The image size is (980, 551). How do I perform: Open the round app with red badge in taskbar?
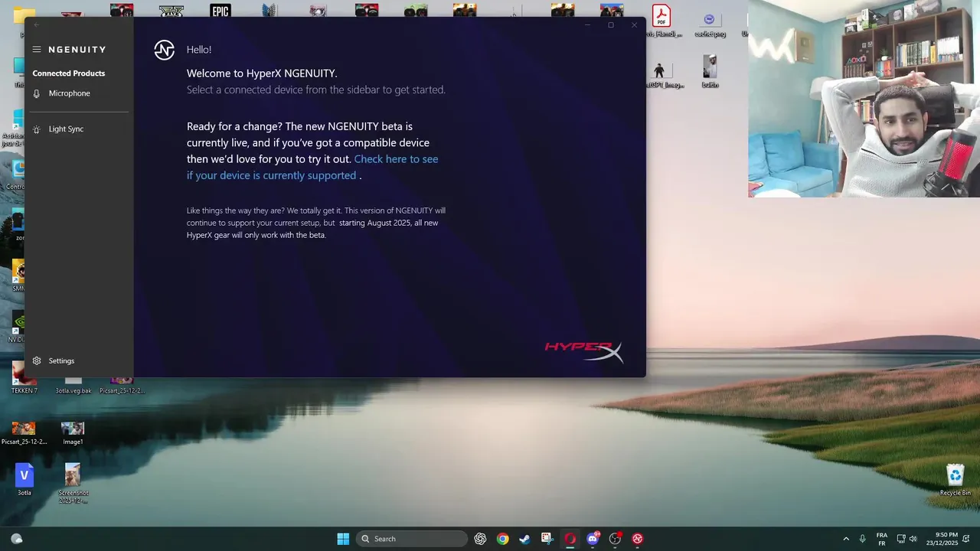615,539
